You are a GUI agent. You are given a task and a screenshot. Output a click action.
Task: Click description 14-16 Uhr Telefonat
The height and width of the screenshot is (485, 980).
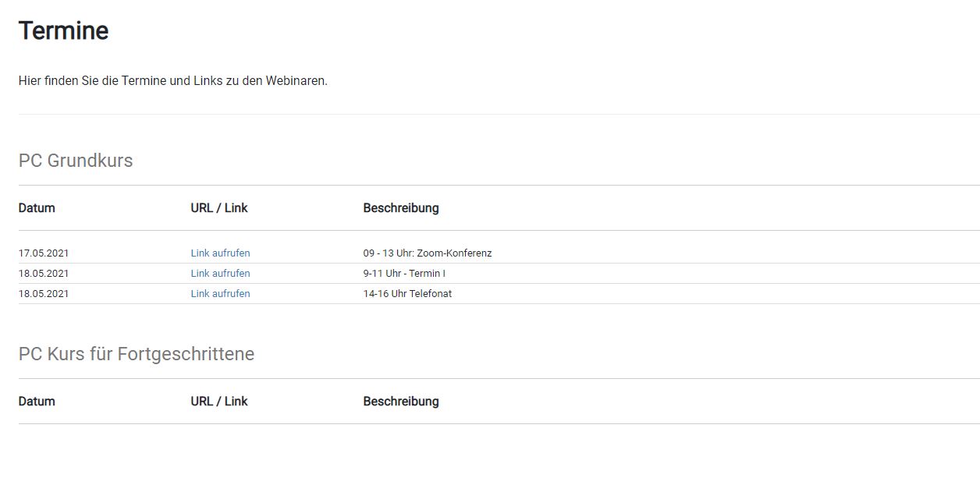click(x=407, y=294)
